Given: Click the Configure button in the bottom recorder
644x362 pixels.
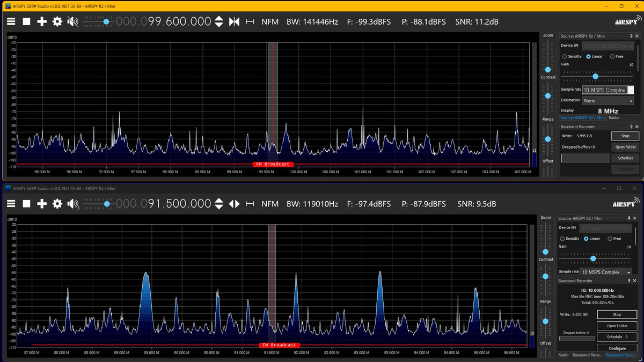Looking at the screenshot, I should click(x=617, y=348).
